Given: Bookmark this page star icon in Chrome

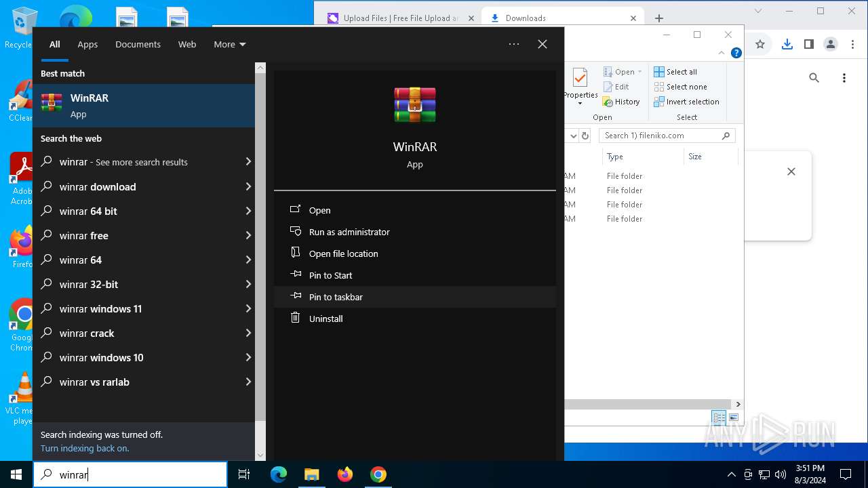Looking at the screenshot, I should [760, 44].
